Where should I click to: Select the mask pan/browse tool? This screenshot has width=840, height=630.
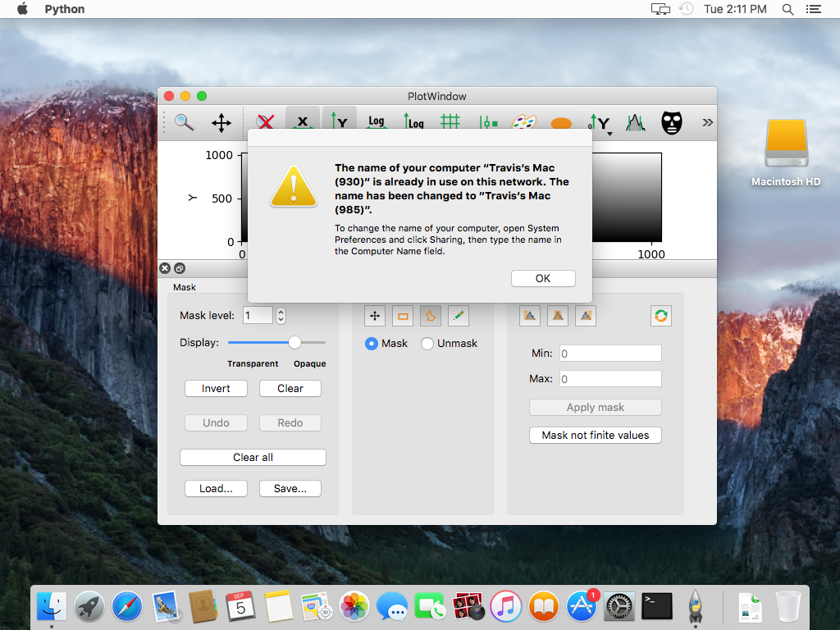pyautogui.click(x=375, y=316)
